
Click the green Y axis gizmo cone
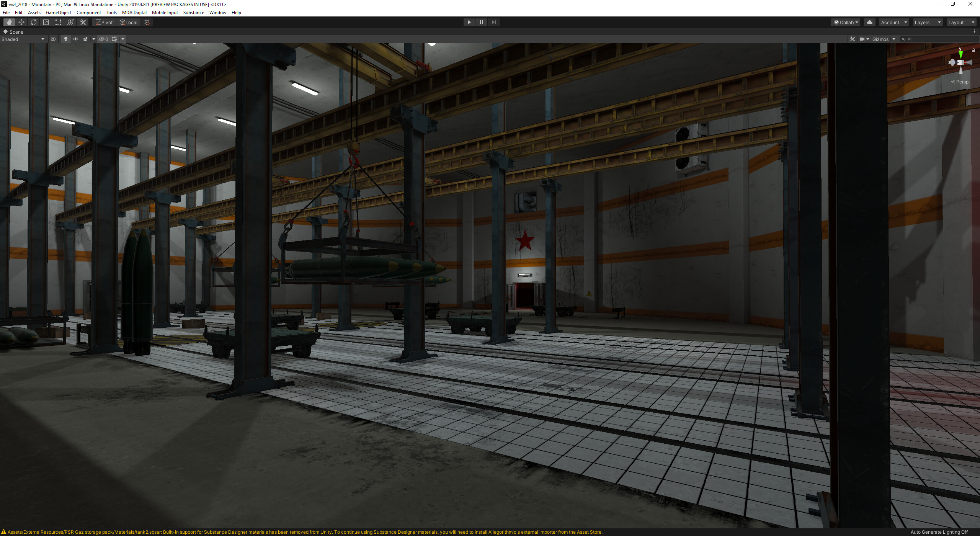(x=960, y=54)
